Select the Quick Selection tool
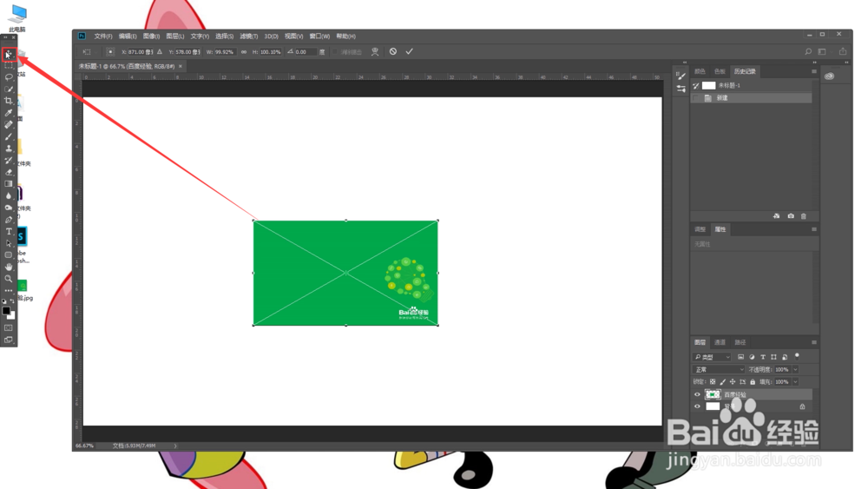This screenshot has height=489, width=868. tap(9, 89)
